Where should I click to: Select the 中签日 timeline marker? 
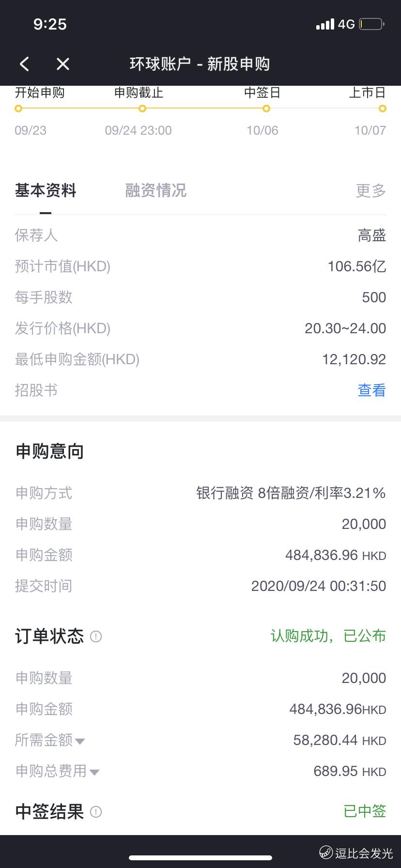tap(266, 108)
